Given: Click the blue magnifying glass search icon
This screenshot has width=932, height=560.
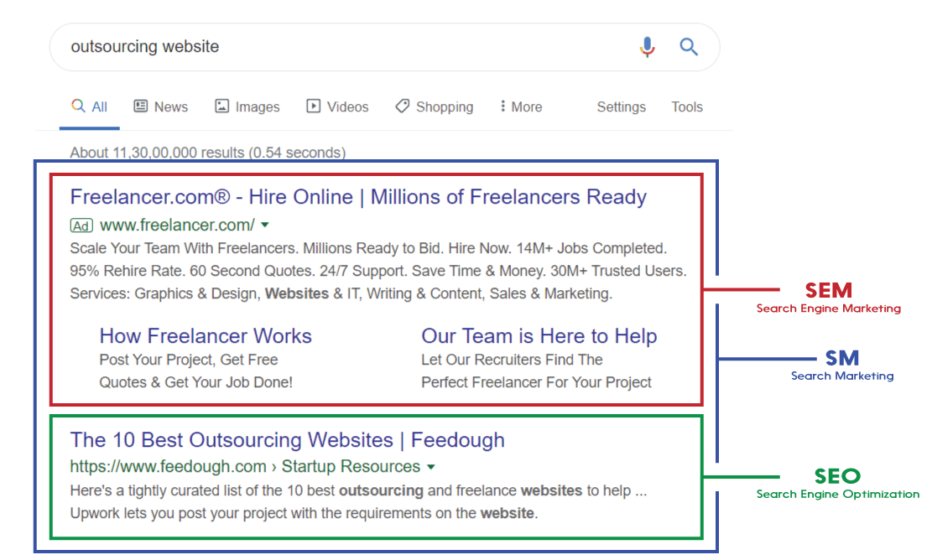Looking at the screenshot, I should coord(688,47).
